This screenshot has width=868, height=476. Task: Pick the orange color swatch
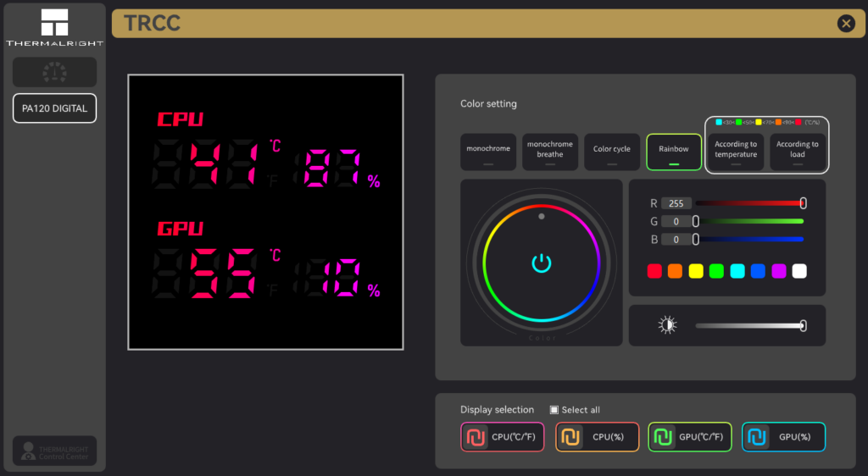coord(675,271)
